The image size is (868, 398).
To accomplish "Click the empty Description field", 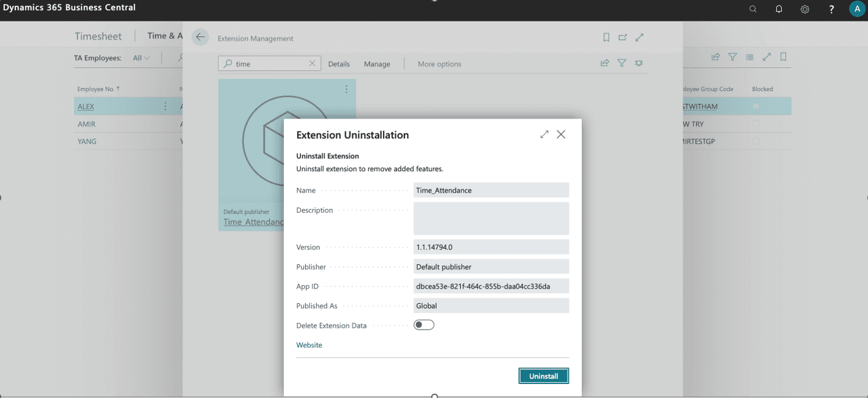I will [x=491, y=218].
